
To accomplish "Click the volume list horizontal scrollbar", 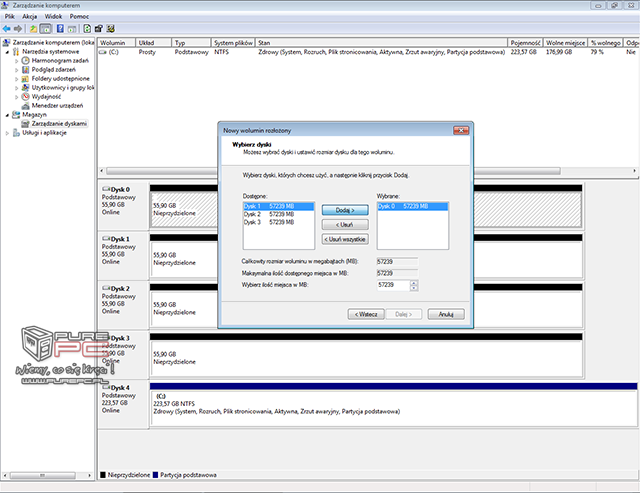I will click(x=367, y=171).
